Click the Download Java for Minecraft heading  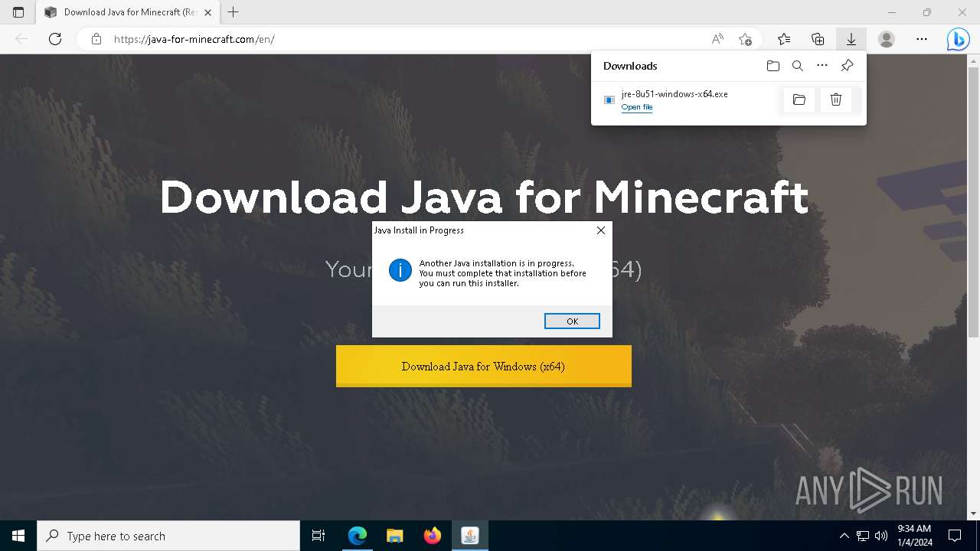(484, 197)
